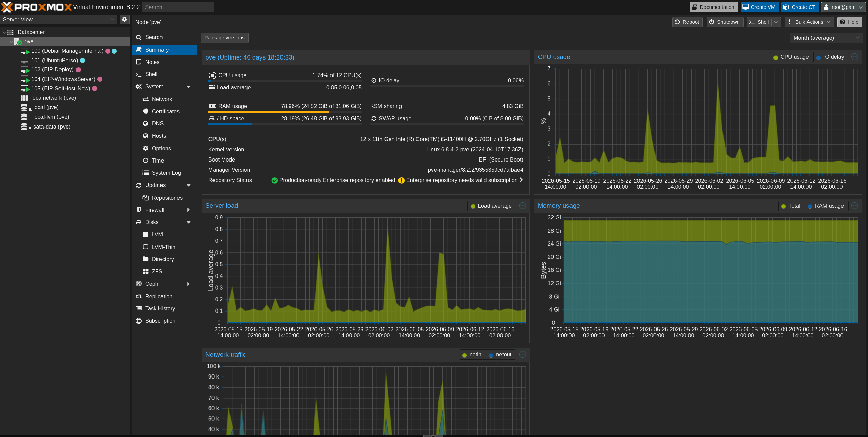Open the System Log page
Screen dimensions: 868x437
coord(164,173)
